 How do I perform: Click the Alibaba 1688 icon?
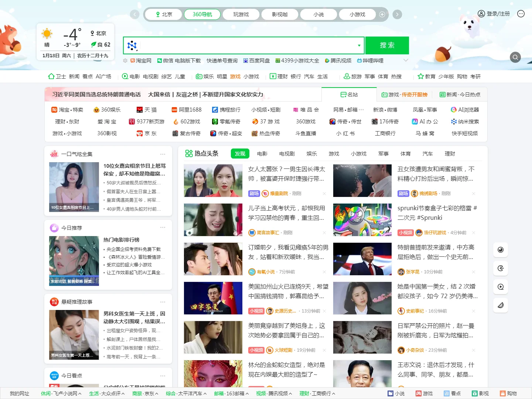click(174, 110)
